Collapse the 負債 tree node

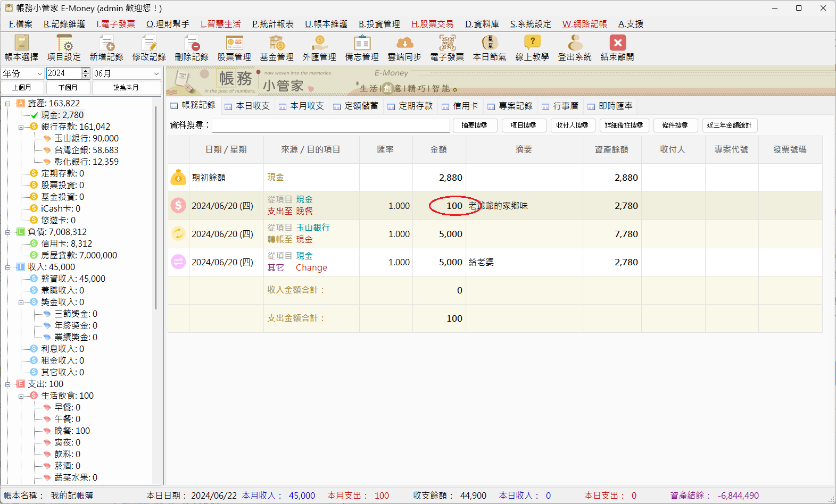tap(7, 232)
